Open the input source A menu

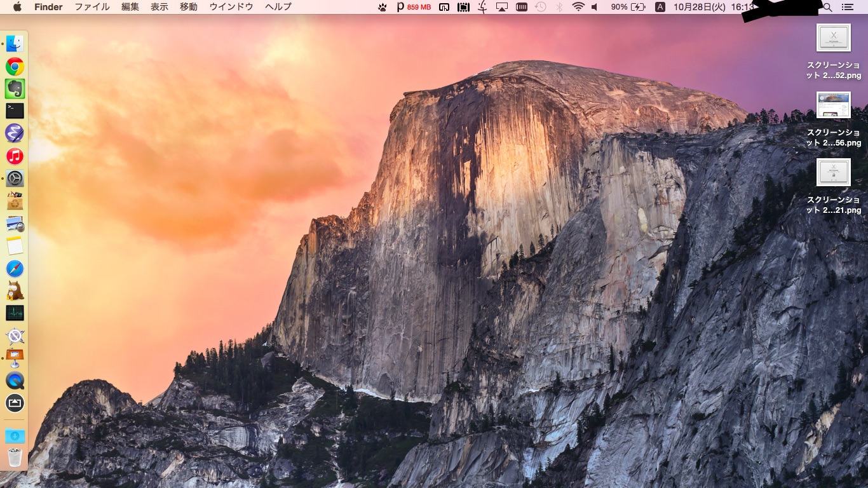coord(660,7)
